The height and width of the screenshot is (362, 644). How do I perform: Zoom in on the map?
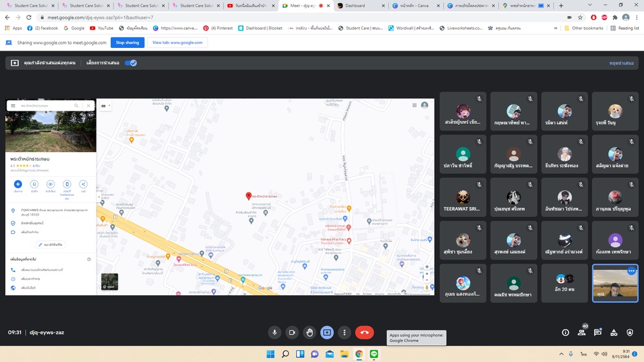pos(427,273)
